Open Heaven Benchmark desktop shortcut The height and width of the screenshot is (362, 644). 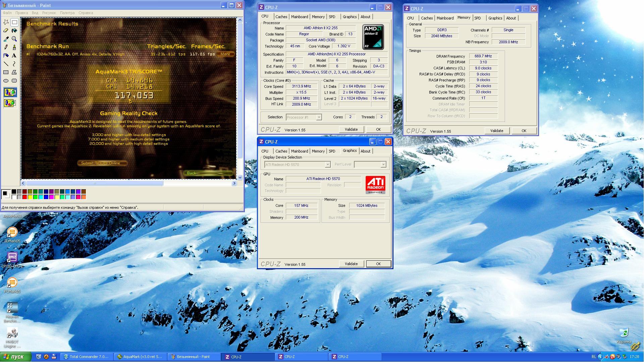pyautogui.click(x=12, y=312)
